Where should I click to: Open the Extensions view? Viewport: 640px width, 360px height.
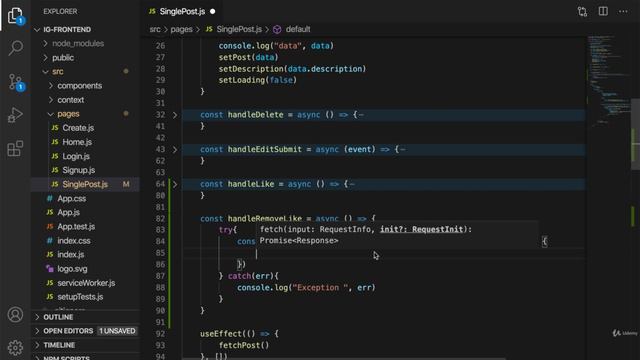(16, 149)
